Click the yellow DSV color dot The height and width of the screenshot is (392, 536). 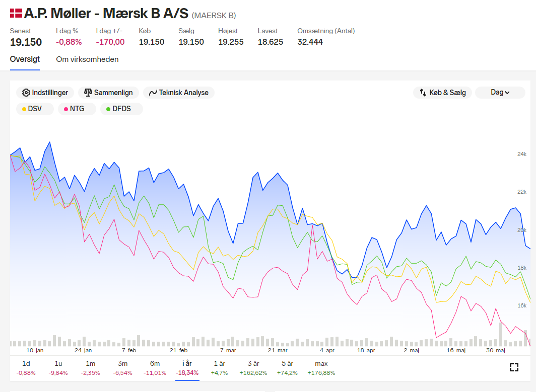24,109
